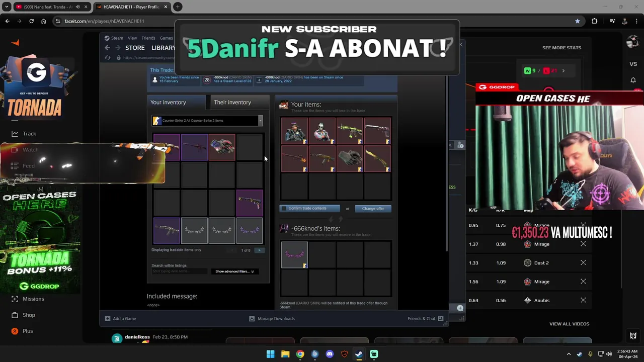The height and width of the screenshot is (362, 644).
Task: Open the browser extensions puzzle icon
Action: (595, 21)
